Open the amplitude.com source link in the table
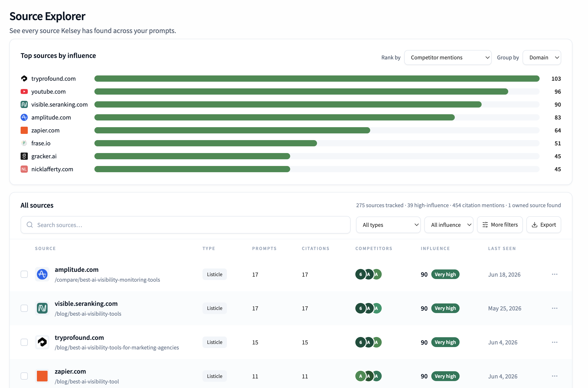The image size is (588, 388). 76,270
